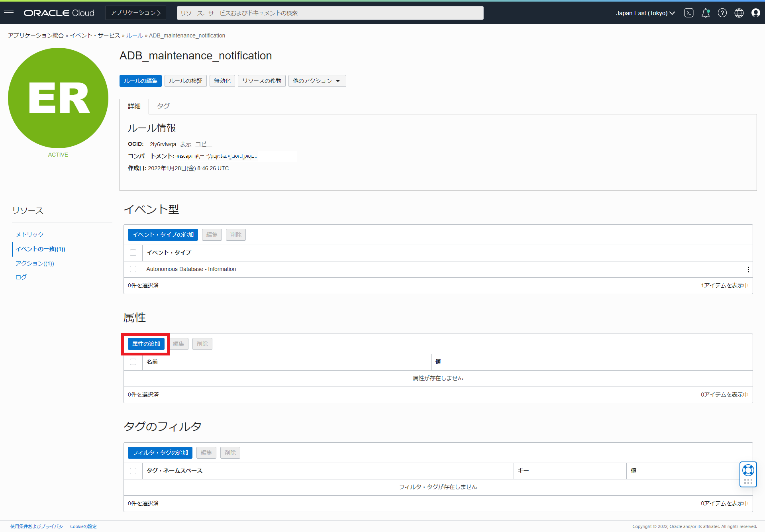Screen dimensions: 765x532
Task: Open the language globe icon
Action: click(739, 13)
